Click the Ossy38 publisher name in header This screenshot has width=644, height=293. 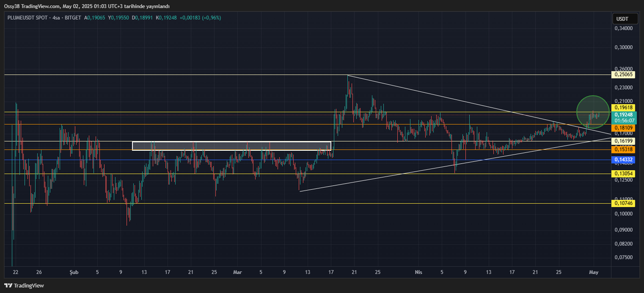[12, 6]
